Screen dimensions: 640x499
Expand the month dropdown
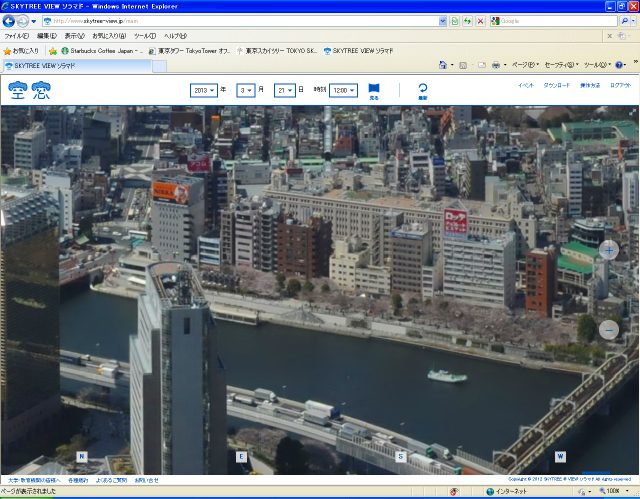coord(245,90)
